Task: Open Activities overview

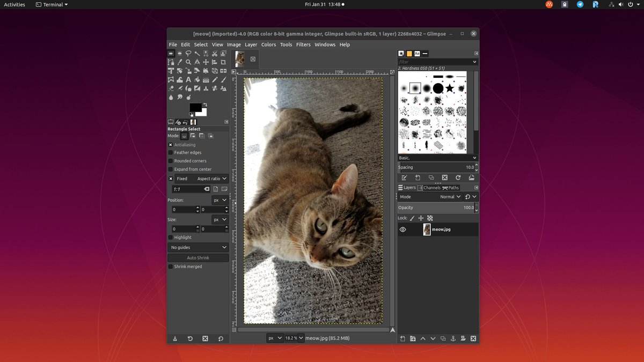Action: (x=14, y=4)
